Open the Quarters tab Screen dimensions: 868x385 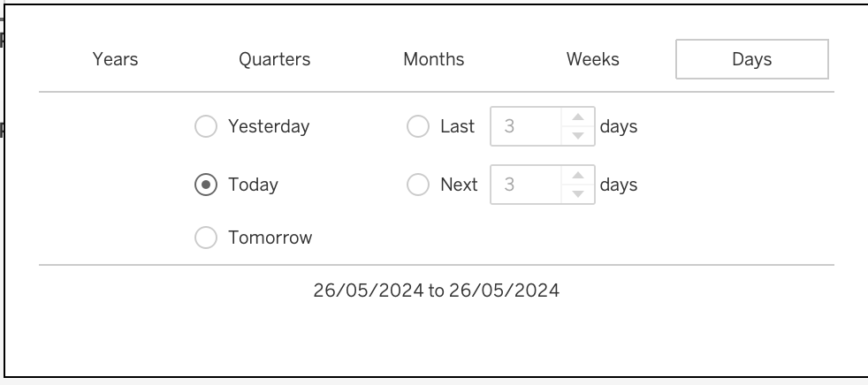(274, 59)
